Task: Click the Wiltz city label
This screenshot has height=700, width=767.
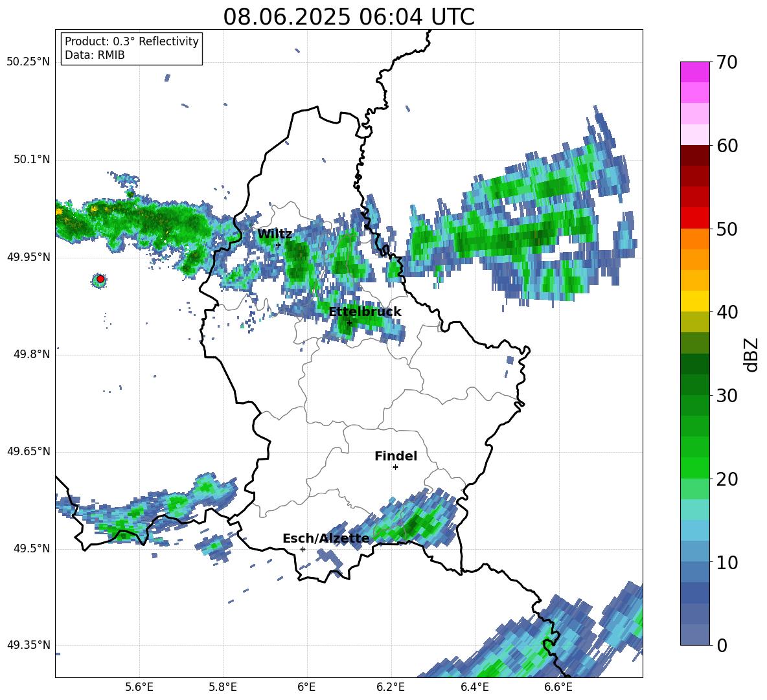Action: pyautogui.click(x=275, y=234)
